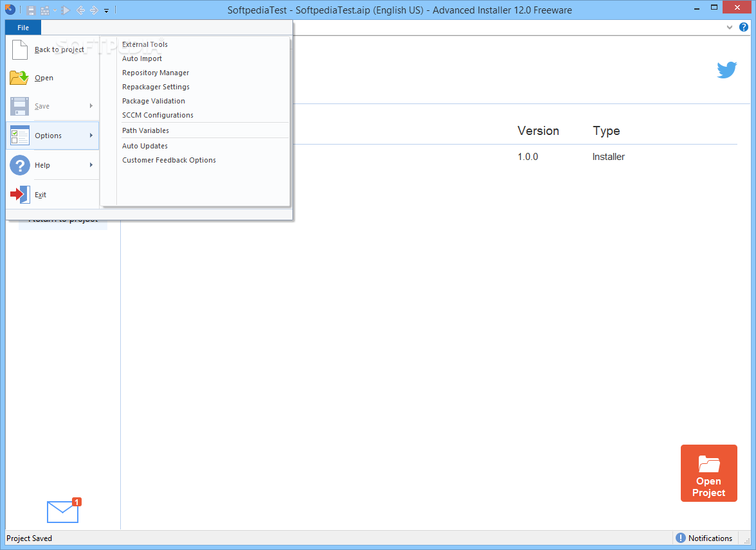Click the orange Open Project button
The height and width of the screenshot is (550, 756).
tap(708, 473)
